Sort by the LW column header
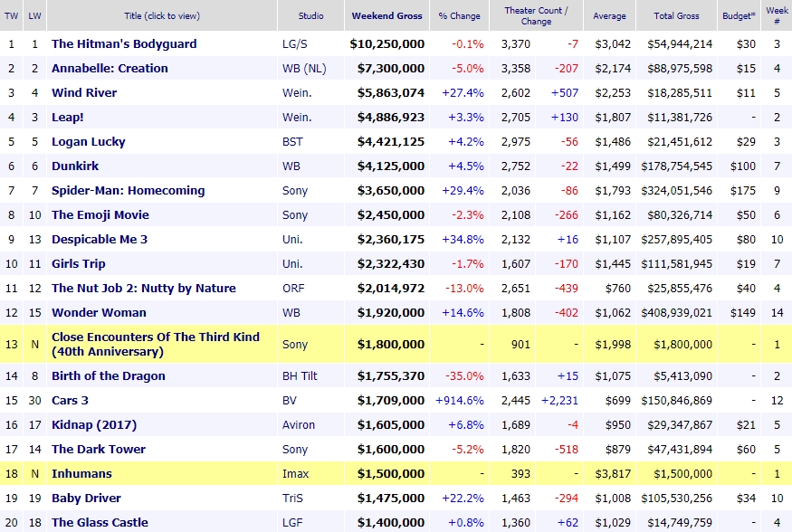The height and width of the screenshot is (532, 792). (35, 15)
